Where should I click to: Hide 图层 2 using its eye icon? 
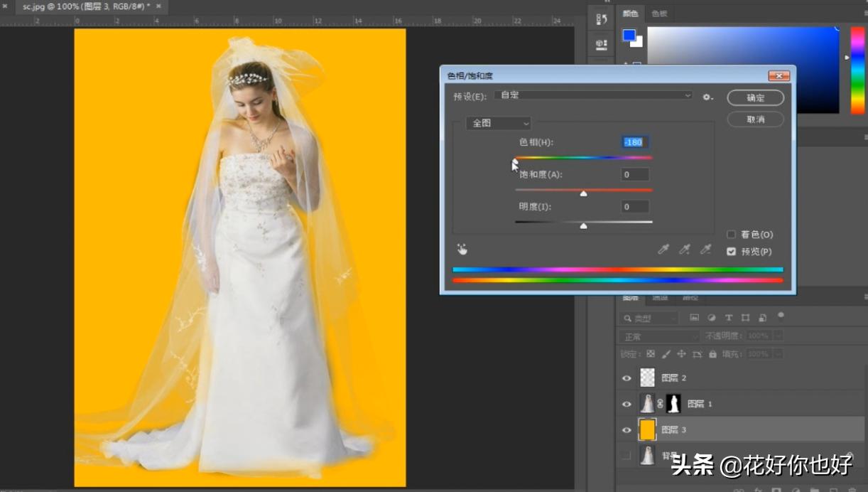626,378
